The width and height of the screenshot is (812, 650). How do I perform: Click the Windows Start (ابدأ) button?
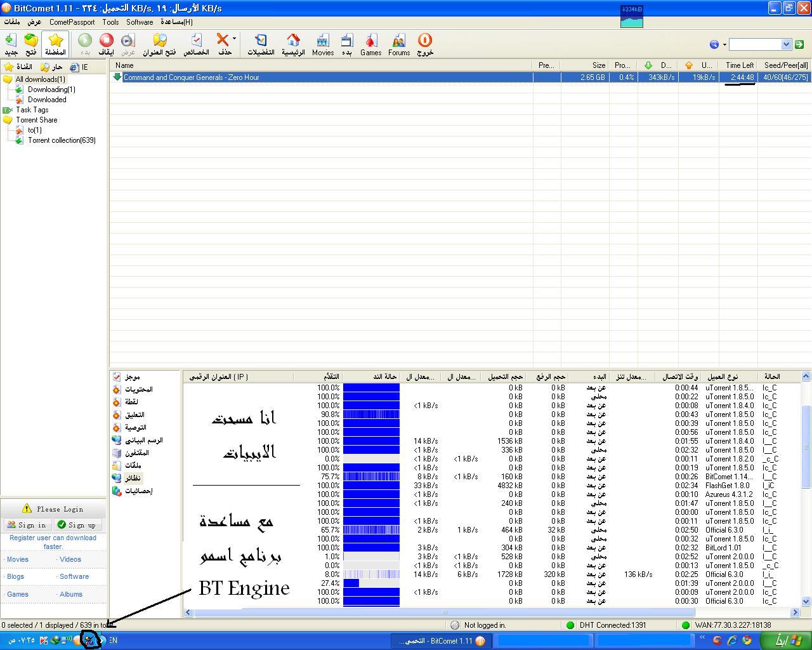(787, 640)
